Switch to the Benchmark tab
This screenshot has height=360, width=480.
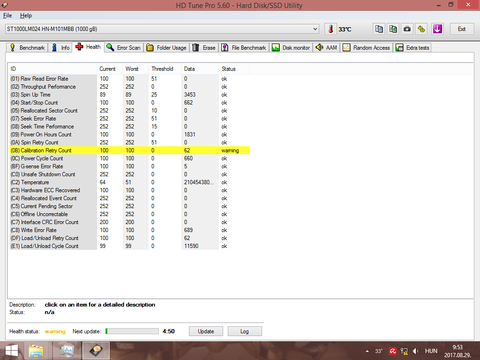(x=28, y=48)
